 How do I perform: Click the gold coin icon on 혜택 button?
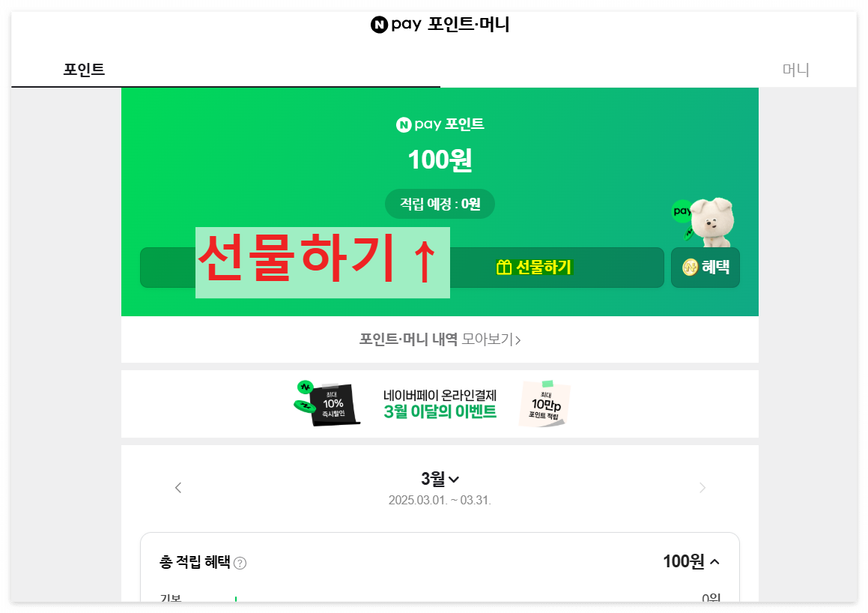coord(690,268)
